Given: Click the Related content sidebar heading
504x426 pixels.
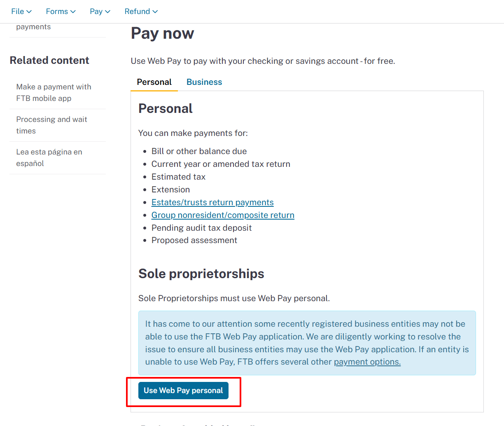Looking at the screenshot, I should coord(49,60).
